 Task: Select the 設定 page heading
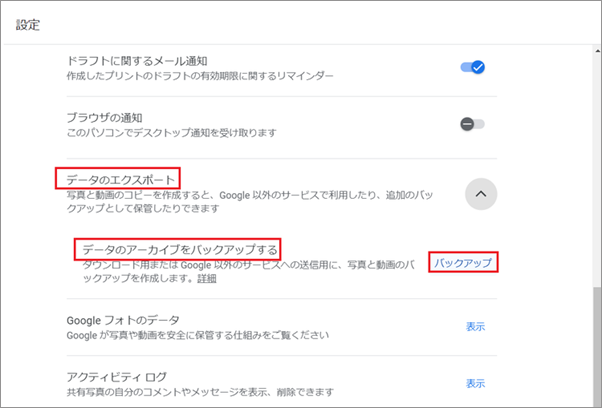pos(28,25)
